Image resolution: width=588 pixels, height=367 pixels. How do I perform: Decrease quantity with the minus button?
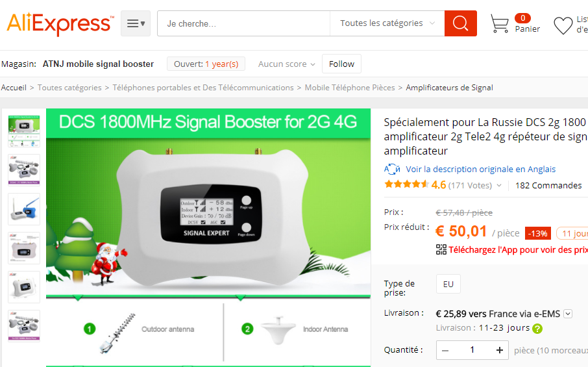pyautogui.click(x=445, y=350)
